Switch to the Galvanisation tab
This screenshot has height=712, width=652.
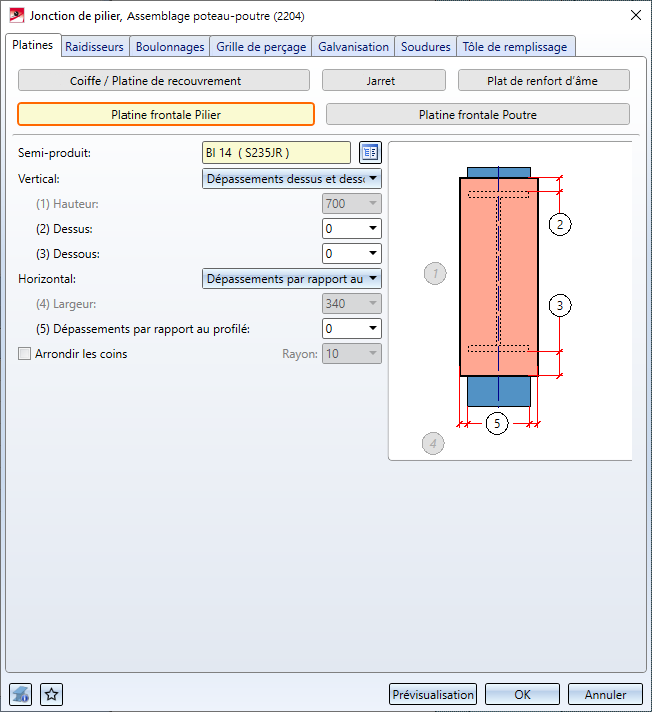point(353,47)
